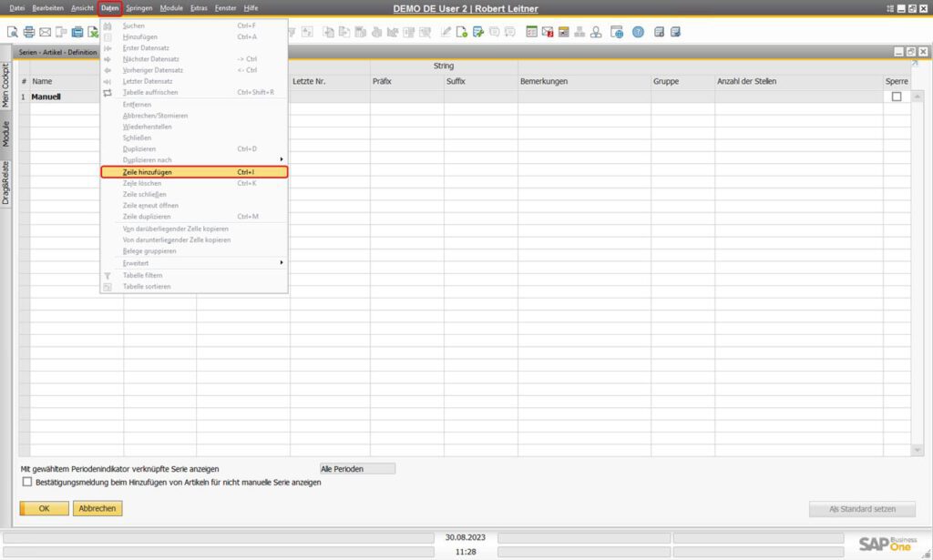Open messages icon with red alert badge
Image resolution: width=933 pixels, height=560 pixels.
548,32
